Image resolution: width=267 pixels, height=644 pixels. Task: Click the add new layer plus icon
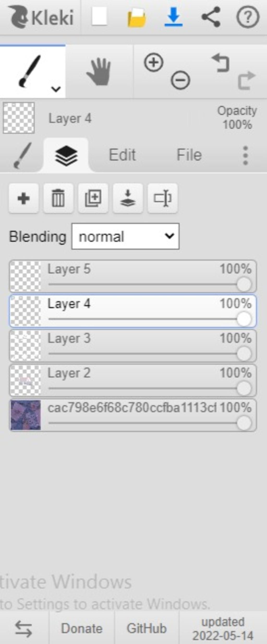click(24, 199)
